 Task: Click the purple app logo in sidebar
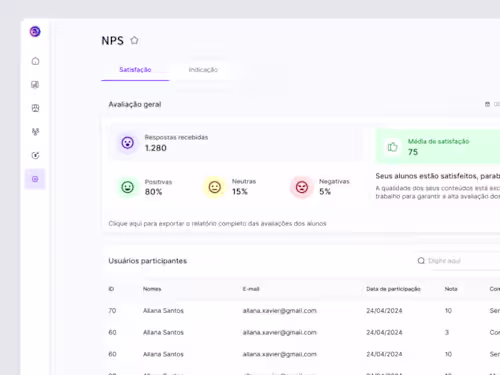35,32
